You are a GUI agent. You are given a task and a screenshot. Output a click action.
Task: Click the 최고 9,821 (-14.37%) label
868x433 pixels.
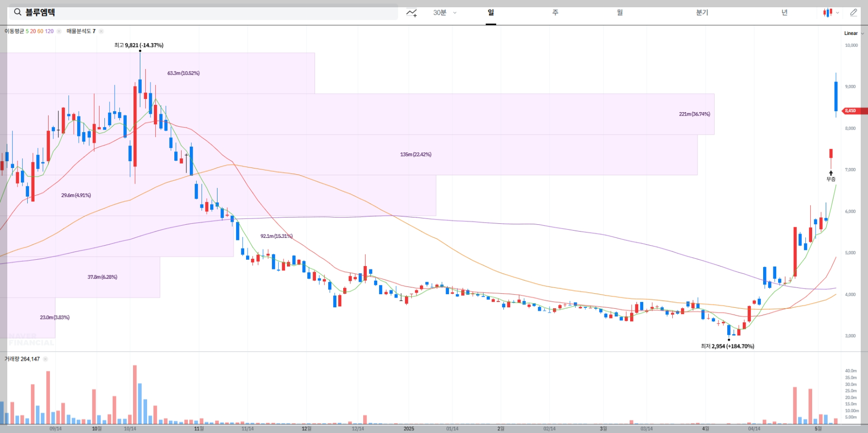click(139, 45)
